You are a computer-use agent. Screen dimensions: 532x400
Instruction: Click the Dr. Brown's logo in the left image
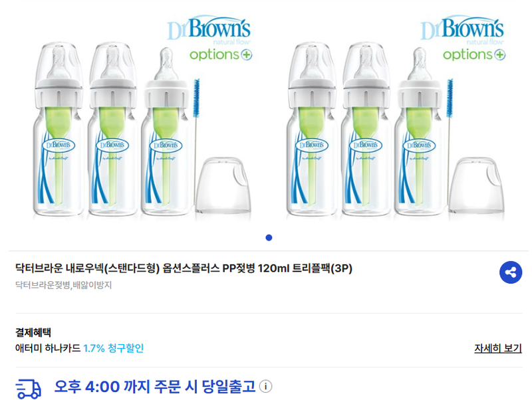[x=209, y=27]
